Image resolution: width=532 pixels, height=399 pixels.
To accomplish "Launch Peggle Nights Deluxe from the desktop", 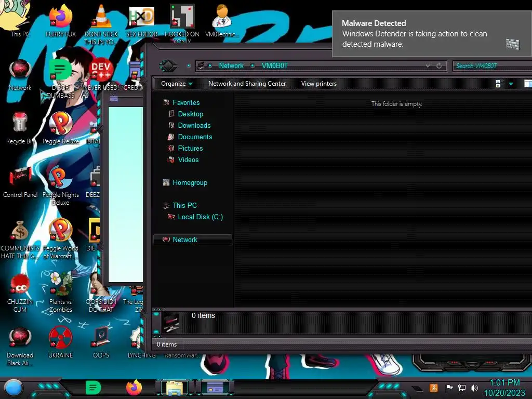I will [x=61, y=185].
